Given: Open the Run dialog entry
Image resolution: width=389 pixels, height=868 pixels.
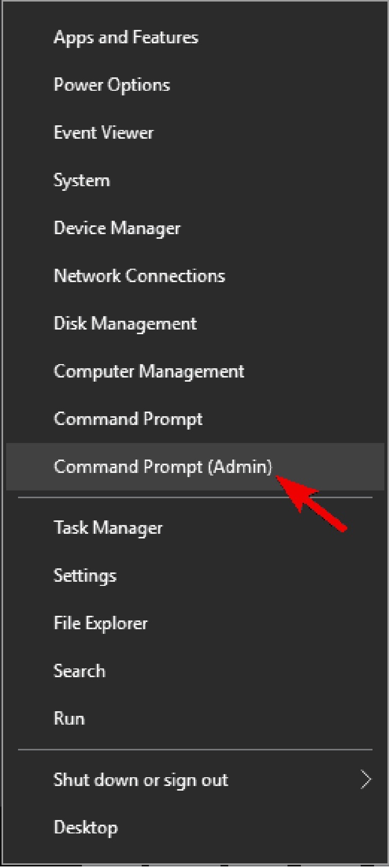Looking at the screenshot, I should coord(69,718).
